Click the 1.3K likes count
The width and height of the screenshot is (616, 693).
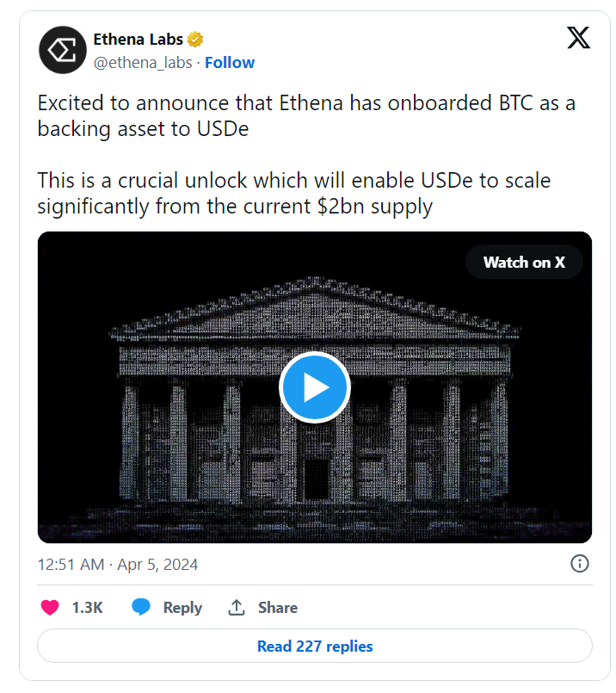point(88,607)
